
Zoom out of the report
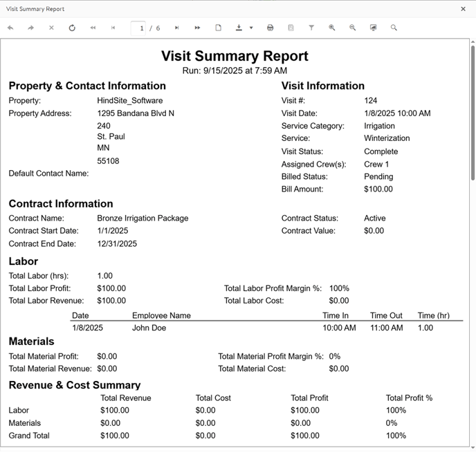tap(353, 28)
